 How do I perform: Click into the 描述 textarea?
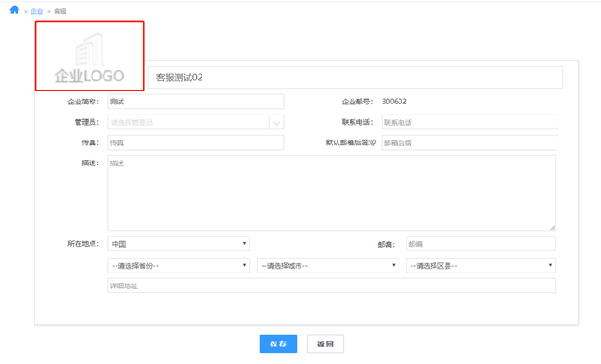[x=331, y=193]
